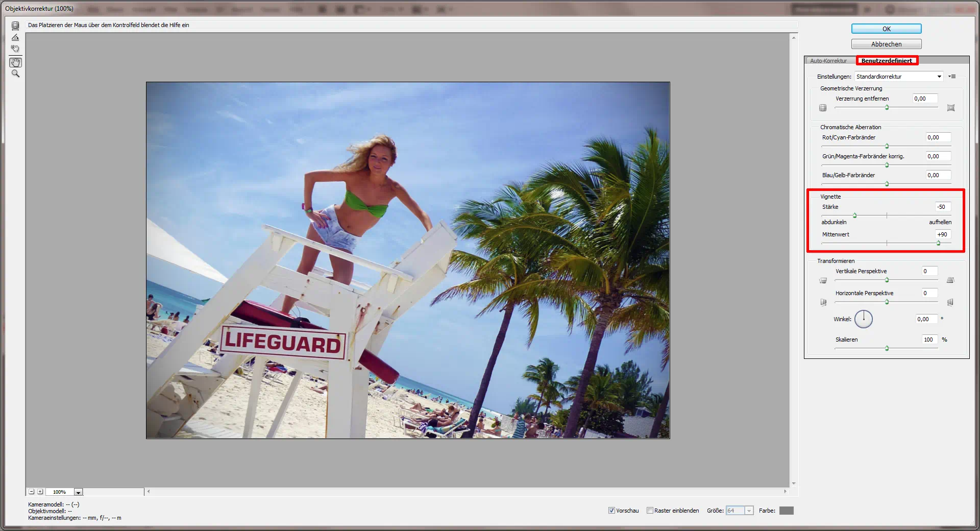Screen dimensions: 980x531
Task: Click the Winkel angle dial
Action: point(864,319)
